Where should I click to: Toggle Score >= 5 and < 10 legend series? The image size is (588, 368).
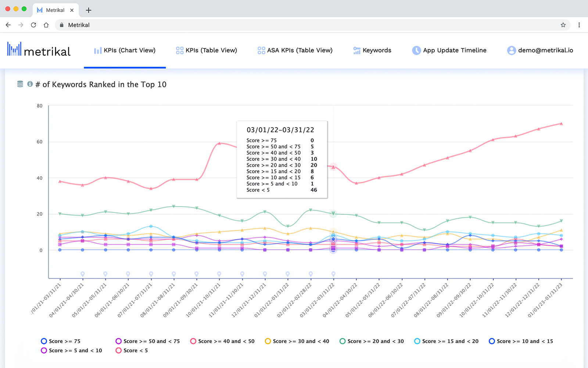click(71, 350)
